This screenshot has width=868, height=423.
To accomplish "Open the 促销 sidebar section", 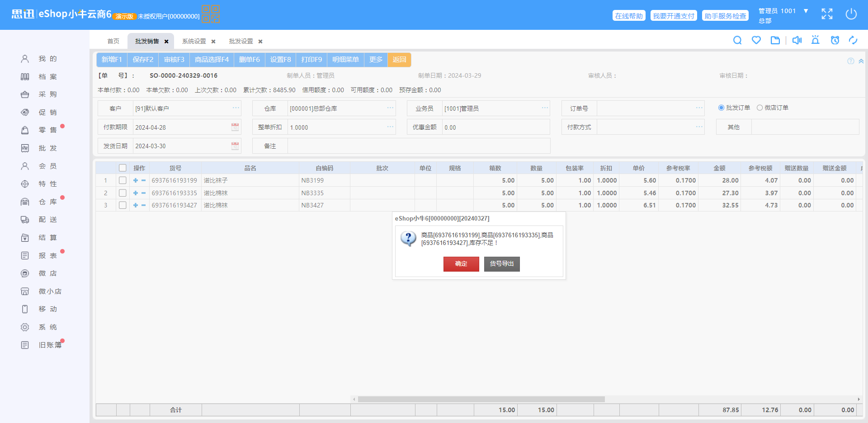I will [39, 113].
